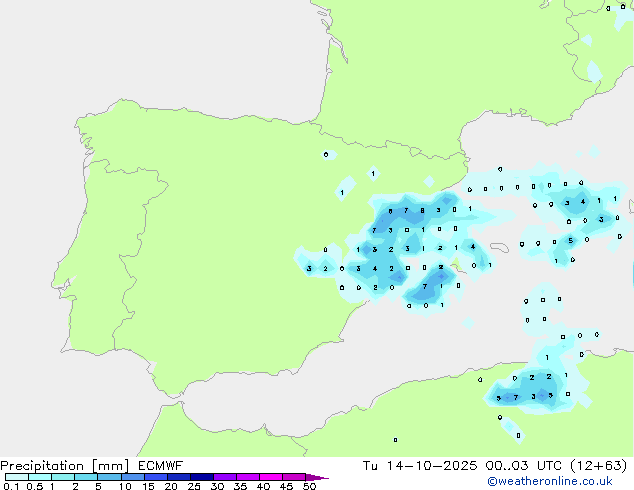Click the '35' legend scale label

240,486
